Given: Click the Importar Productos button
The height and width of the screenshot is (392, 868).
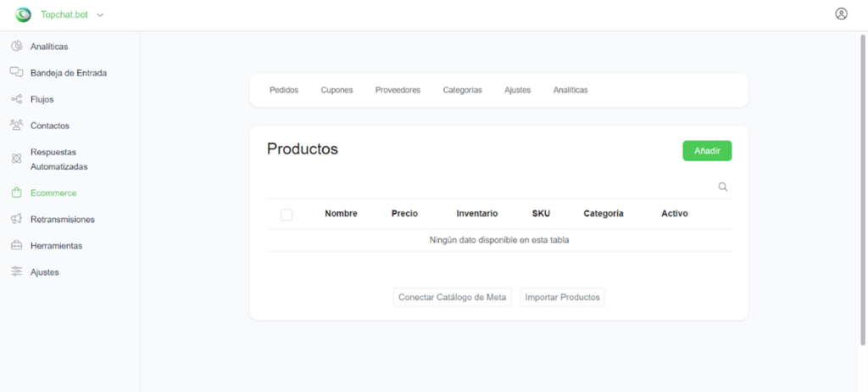Looking at the screenshot, I should (x=562, y=297).
